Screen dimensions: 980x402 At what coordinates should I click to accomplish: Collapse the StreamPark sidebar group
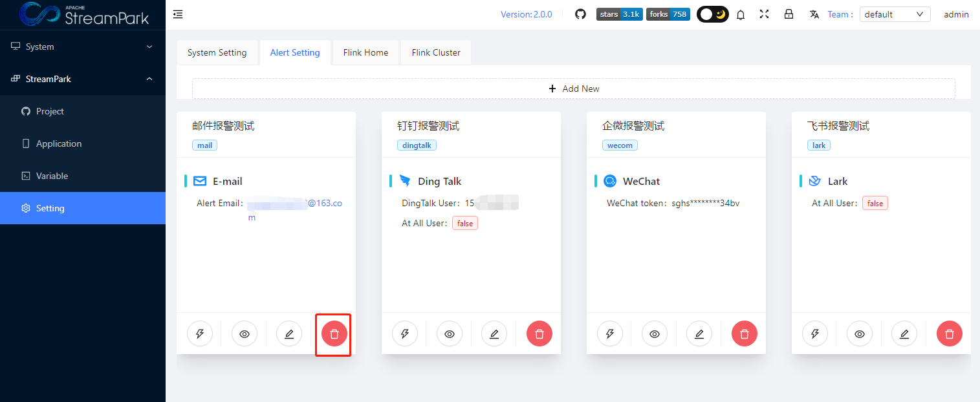click(83, 79)
